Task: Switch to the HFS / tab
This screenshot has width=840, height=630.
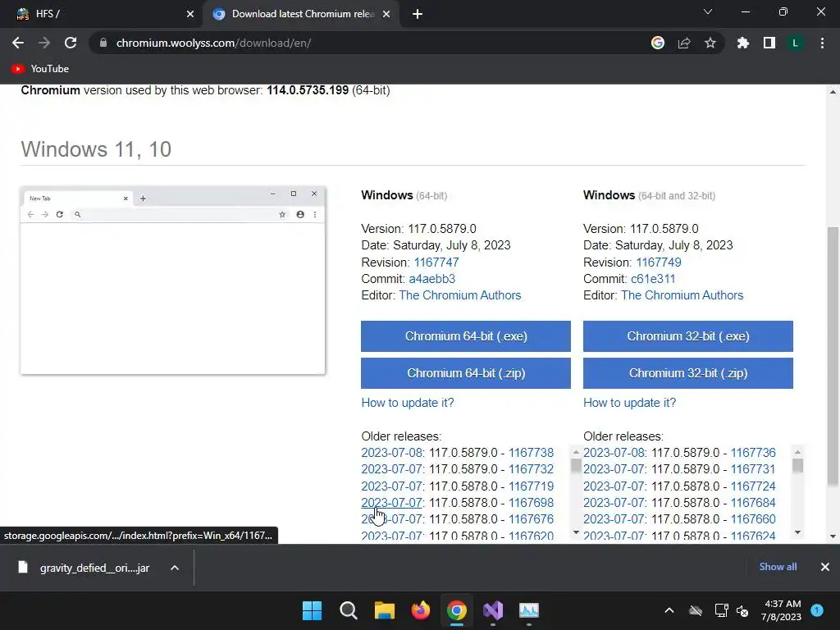Action: click(102, 14)
